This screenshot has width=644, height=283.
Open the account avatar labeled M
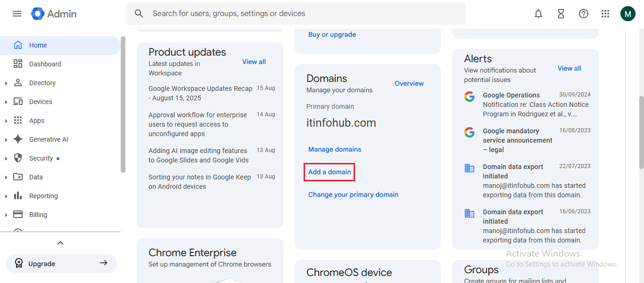[628, 14]
